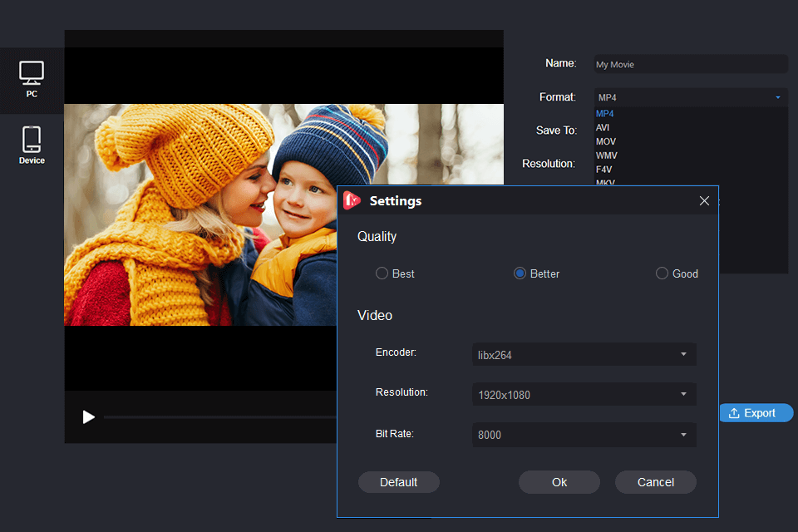This screenshot has height=532, width=798.
Task: Choose the Better quality radio option
Action: coord(520,273)
